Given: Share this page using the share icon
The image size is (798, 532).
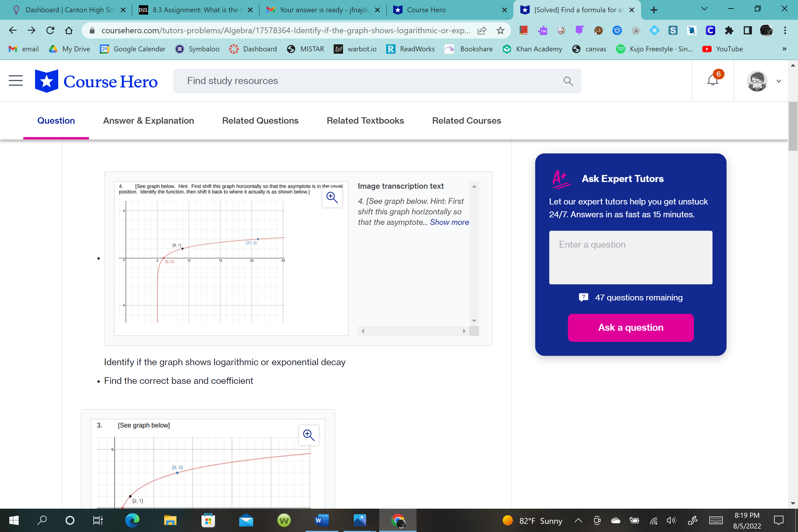Looking at the screenshot, I should pos(482,31).
